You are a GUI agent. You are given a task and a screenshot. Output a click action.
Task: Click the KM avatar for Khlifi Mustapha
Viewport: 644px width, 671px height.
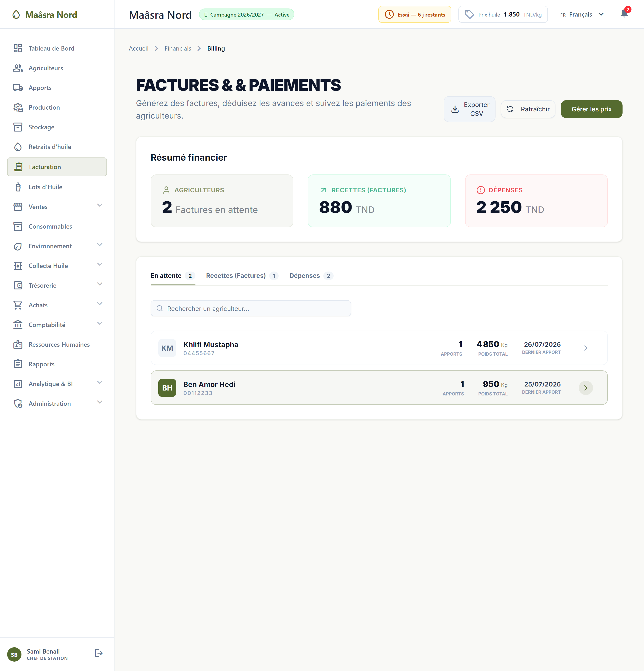pyautogui.click(x=167, y=348)
